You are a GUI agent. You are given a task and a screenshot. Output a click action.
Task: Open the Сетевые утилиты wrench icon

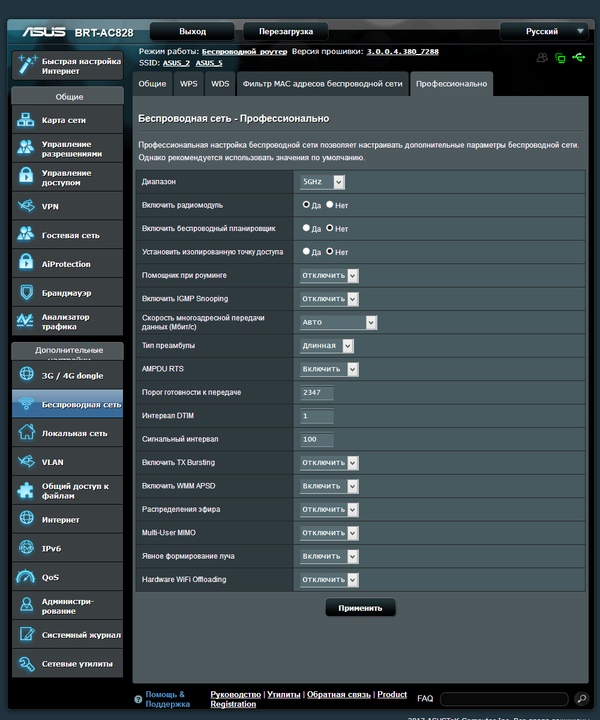tap(26, 663)
